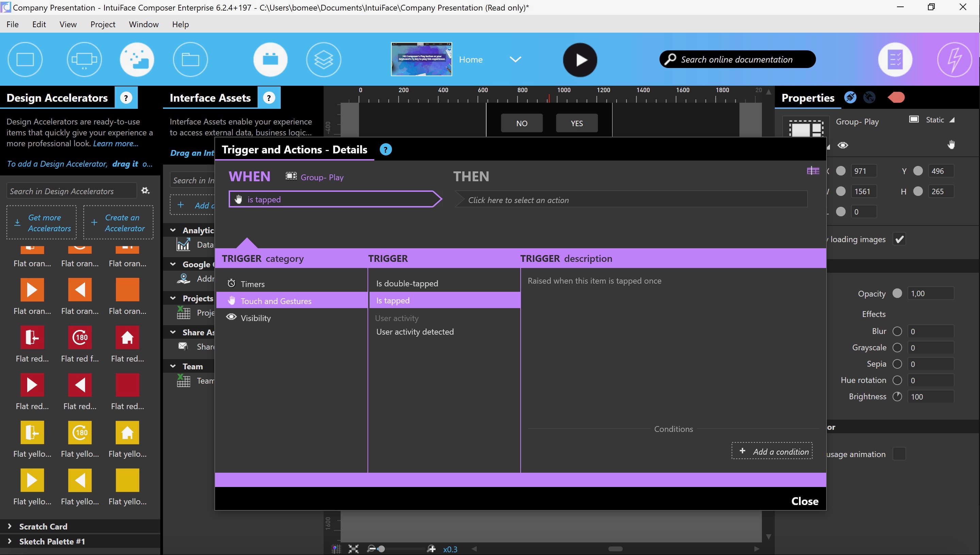Collapse the Team interface assets group
Viewport: 980px width, 555px height.
[x=173, y=366]
